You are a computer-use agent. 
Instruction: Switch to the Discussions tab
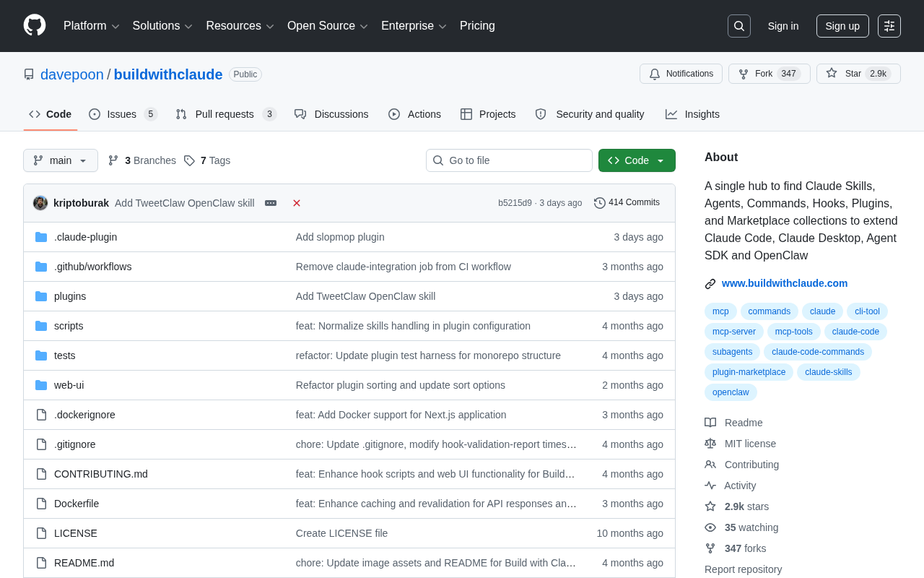coord(331,114)
